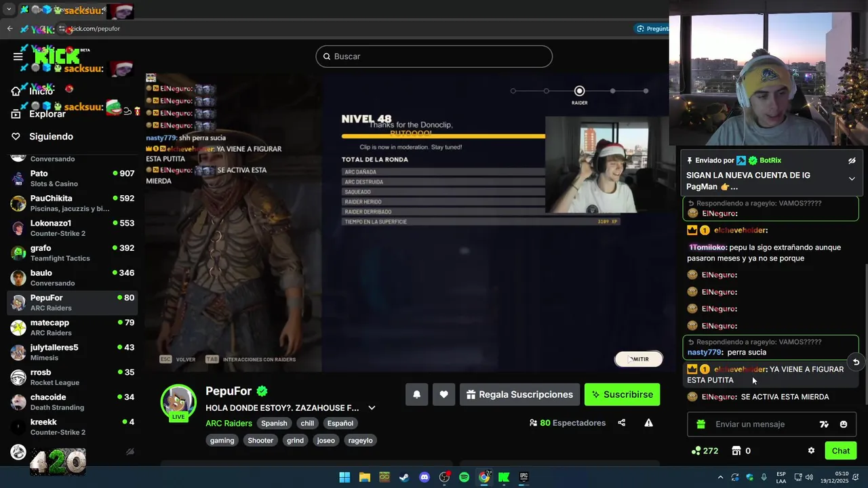The width and height of the screenshot is (868, 488).
Task: Click the green Suscribirse button
Action: 623,394
